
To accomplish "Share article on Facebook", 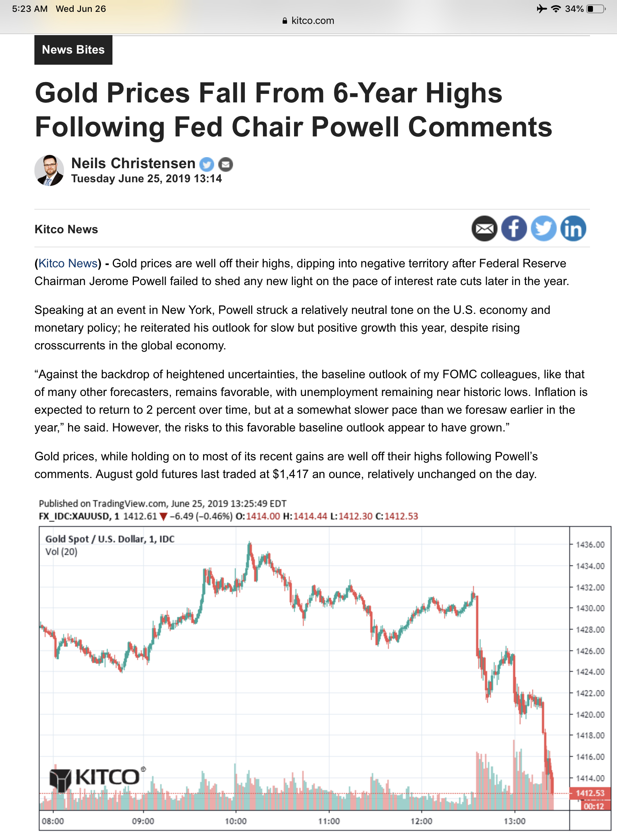I will (513, 228).
